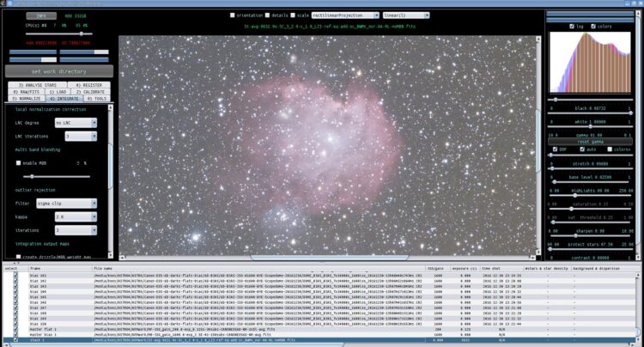Adjust the CPU usage slider
Screen dimensions: 644x347
click(59, 34)
